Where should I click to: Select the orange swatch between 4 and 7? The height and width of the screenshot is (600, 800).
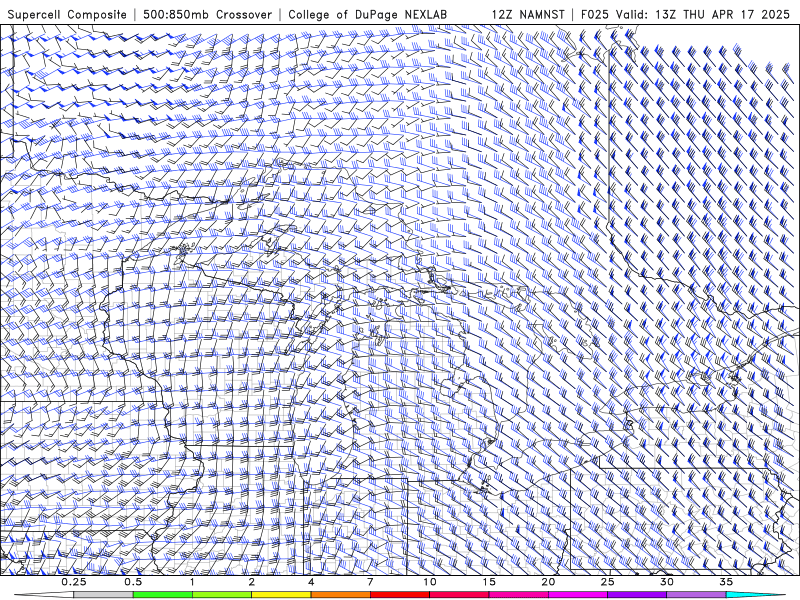coord(340,595)
